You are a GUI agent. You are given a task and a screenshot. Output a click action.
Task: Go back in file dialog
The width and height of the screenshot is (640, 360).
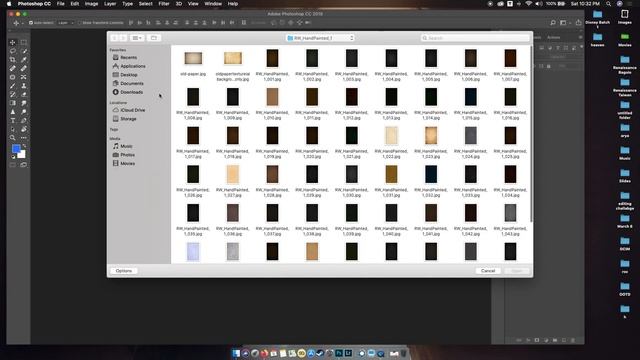pyautogui.click(x=115, y=38)
